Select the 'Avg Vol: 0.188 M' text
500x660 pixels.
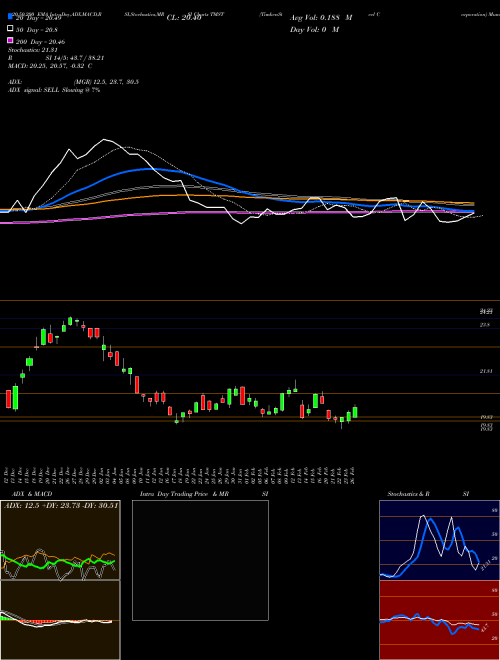pos(321,18)
